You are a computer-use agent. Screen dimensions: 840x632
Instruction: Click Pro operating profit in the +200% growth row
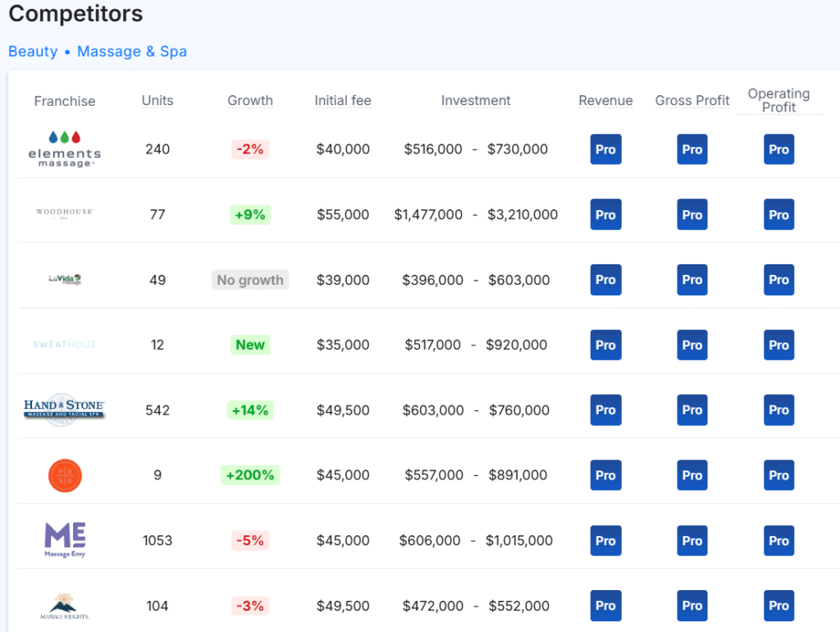pyautogui.click(x=779, y=475)
